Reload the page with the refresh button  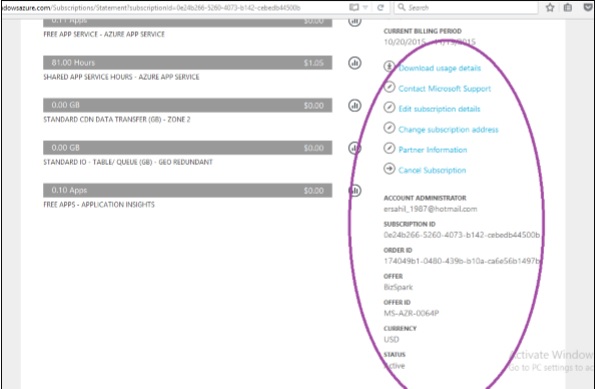pyautogui.click(x=380, y=8)
